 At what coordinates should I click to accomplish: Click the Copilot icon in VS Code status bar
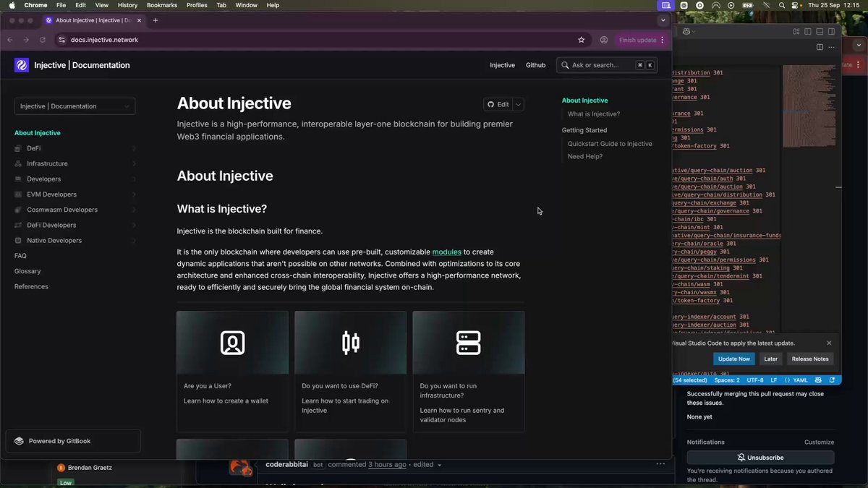pyautogui.click(x=818, y=380)
